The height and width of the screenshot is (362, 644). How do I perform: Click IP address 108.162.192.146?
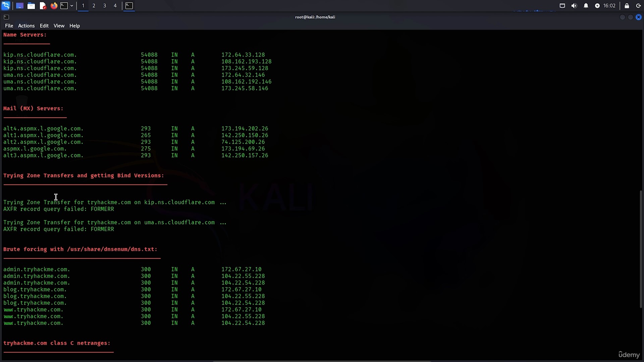[247, 82]
